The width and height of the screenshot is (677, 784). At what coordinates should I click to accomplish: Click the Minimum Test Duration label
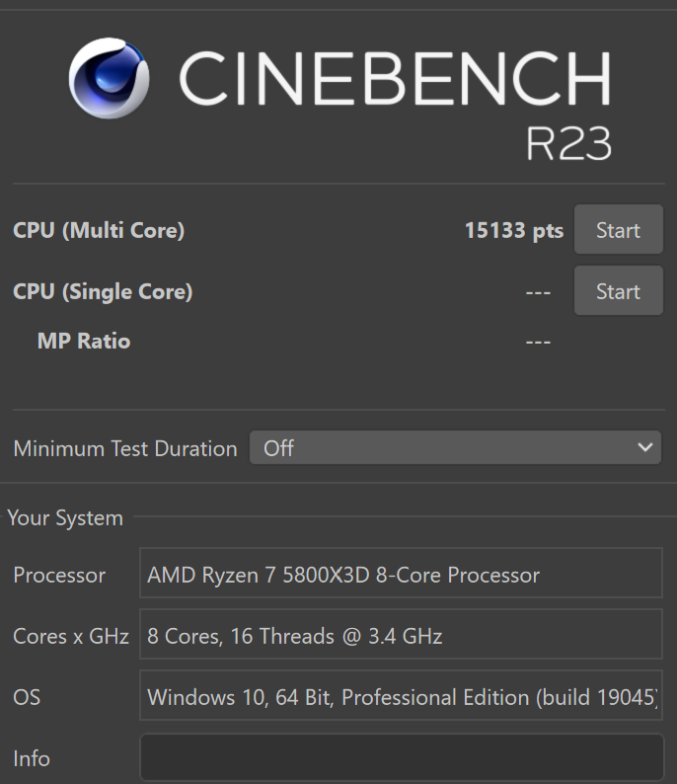pos(125,448)
